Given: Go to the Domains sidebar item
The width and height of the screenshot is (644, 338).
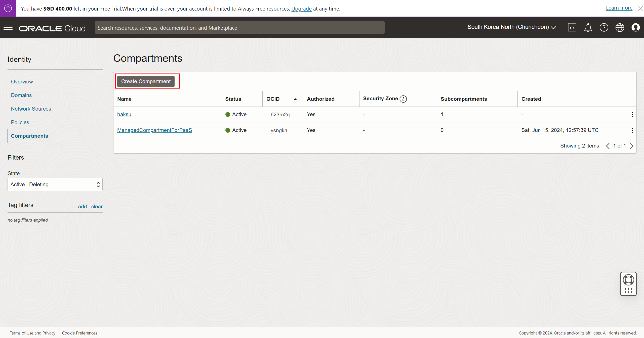Looking at the screenshot, I should pyautogui.click(x=21, y=95).
